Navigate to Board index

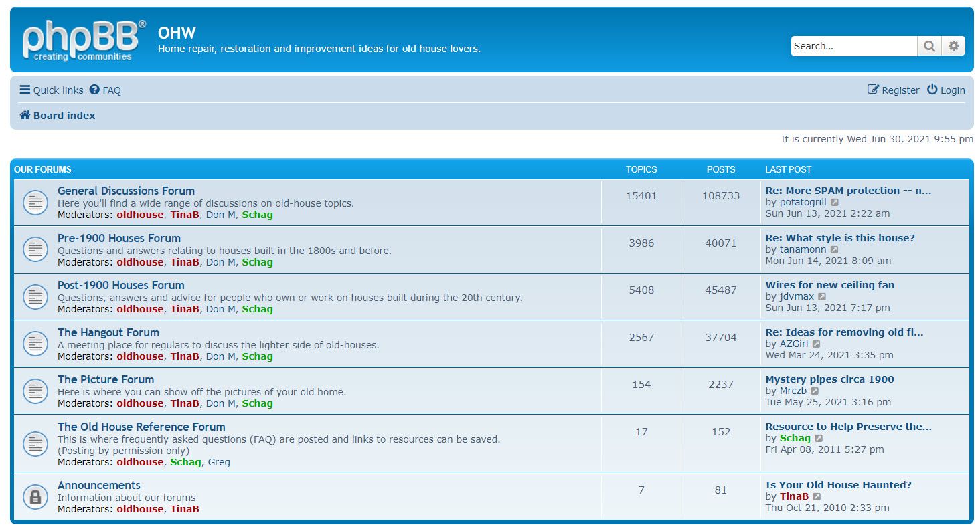[x=58, y=116]
